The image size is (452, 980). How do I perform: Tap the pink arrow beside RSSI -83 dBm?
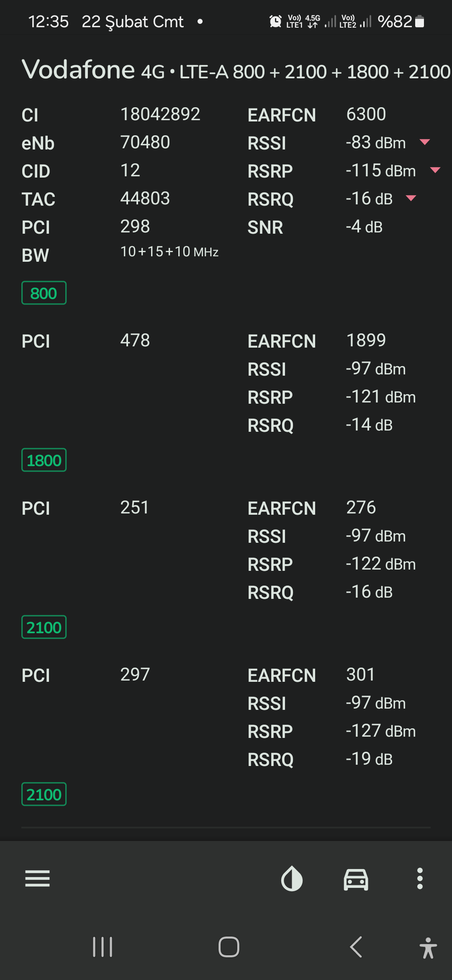[x=425, y=142]
